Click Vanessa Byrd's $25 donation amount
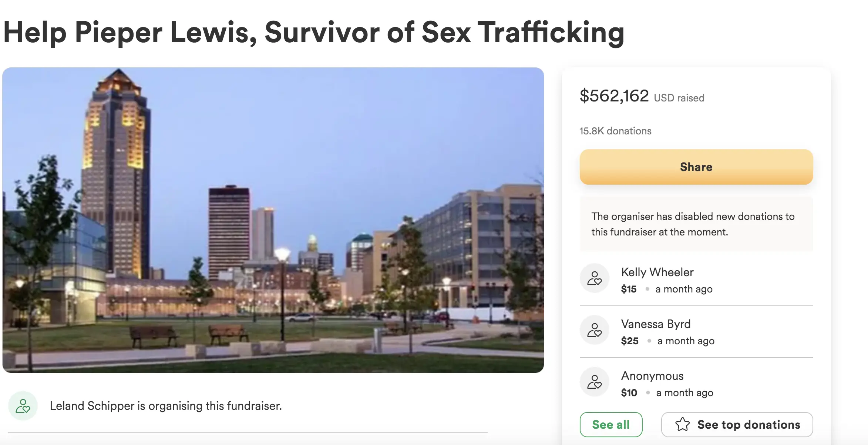868x445 pixels. coord(630,341)
